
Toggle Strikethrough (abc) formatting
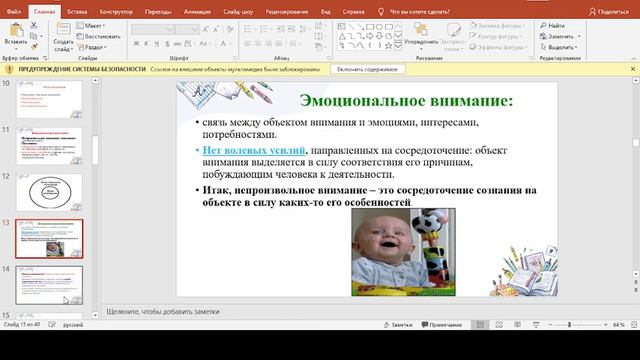tap(177, 44)
